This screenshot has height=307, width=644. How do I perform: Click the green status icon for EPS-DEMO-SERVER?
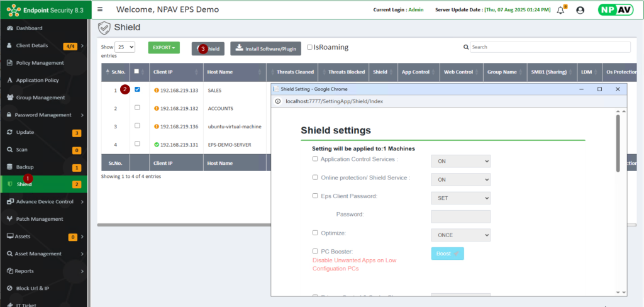[156, 144]
